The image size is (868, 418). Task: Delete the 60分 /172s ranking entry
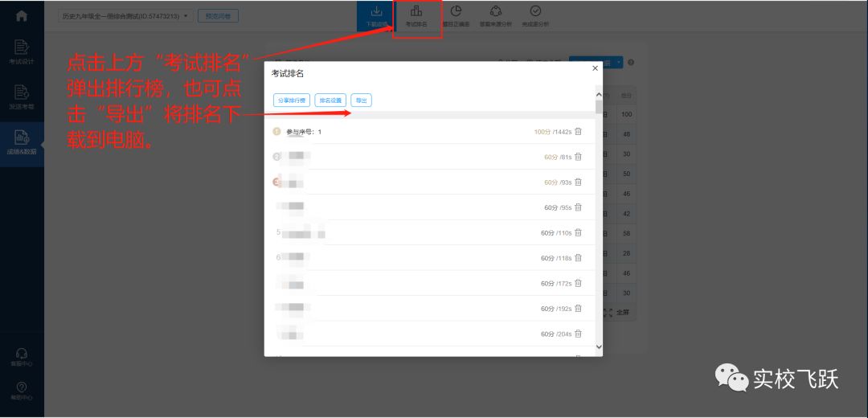click(x=578, y=284)
